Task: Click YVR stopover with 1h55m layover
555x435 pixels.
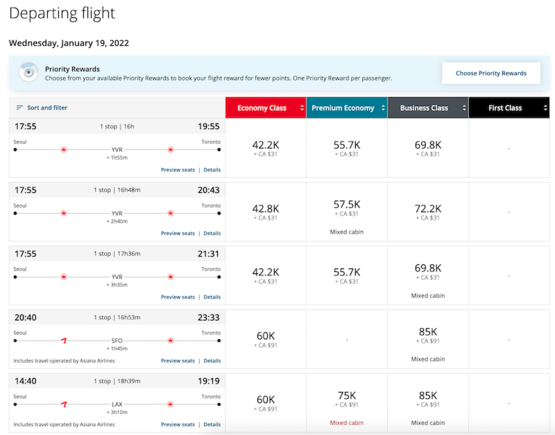Action: point(117,150)
